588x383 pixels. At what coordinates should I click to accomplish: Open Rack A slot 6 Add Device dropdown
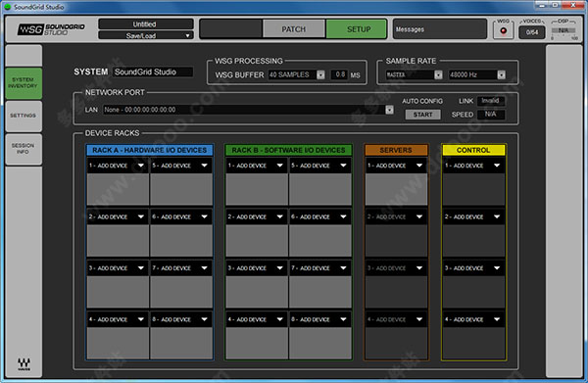180,216
